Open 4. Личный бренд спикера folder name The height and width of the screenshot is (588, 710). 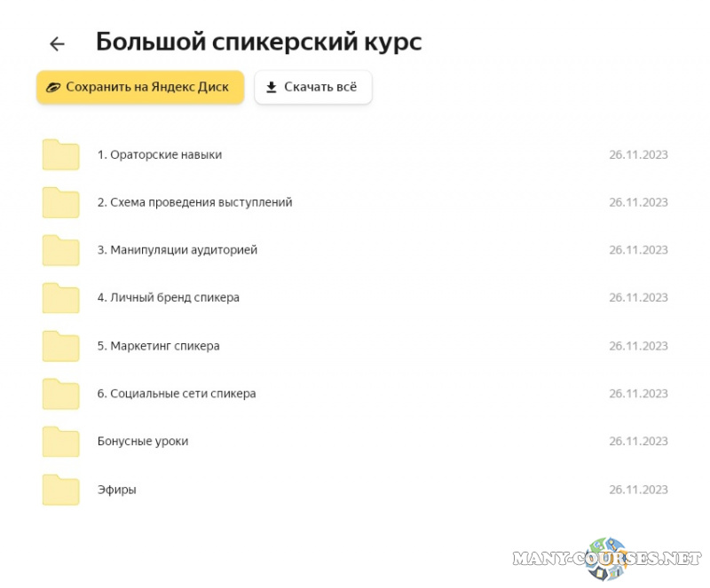[169, 298]
